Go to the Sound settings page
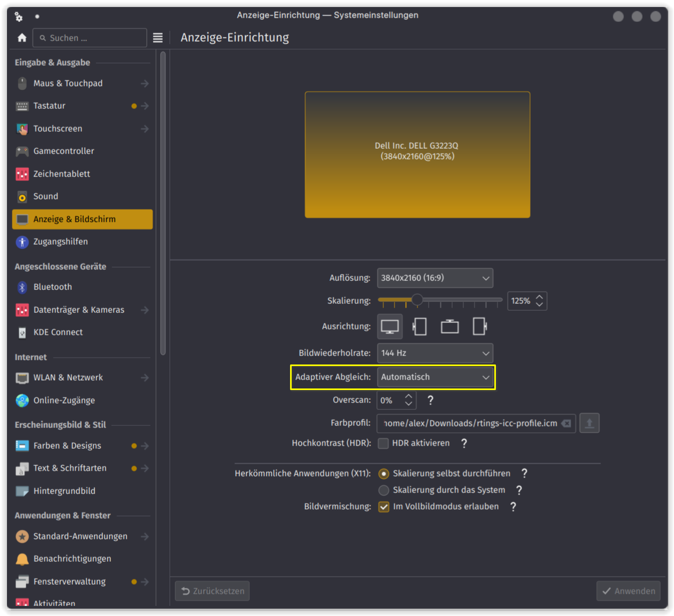 pyautogui.click(x=46, y=196)
